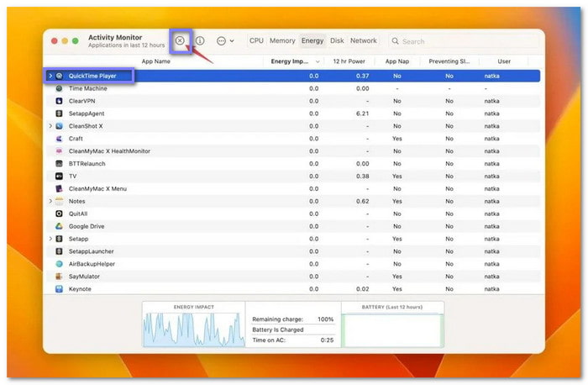The width and height of the screenshot is (588, 385).
Task: Click the 6.21 power value for SetappAgent
Action: [363, 113]
